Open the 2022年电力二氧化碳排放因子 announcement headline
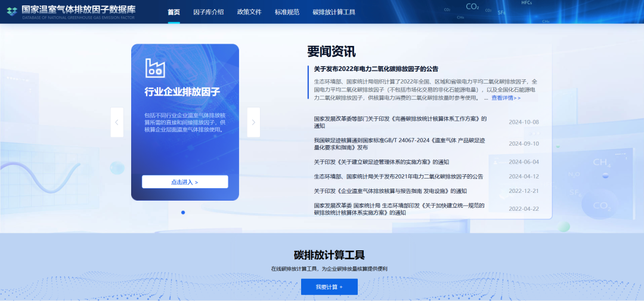The height and width of the screenshot is (301, 644). click(376, 69)
